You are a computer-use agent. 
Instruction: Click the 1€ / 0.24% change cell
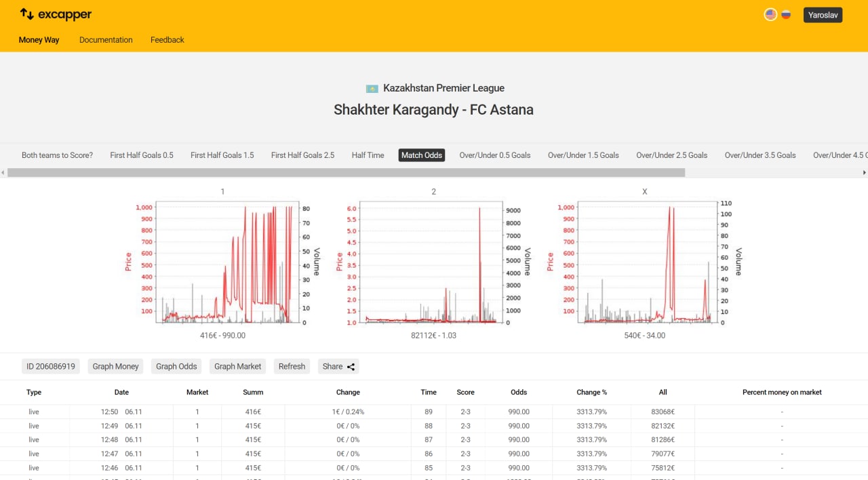click(x=348, y=412)
